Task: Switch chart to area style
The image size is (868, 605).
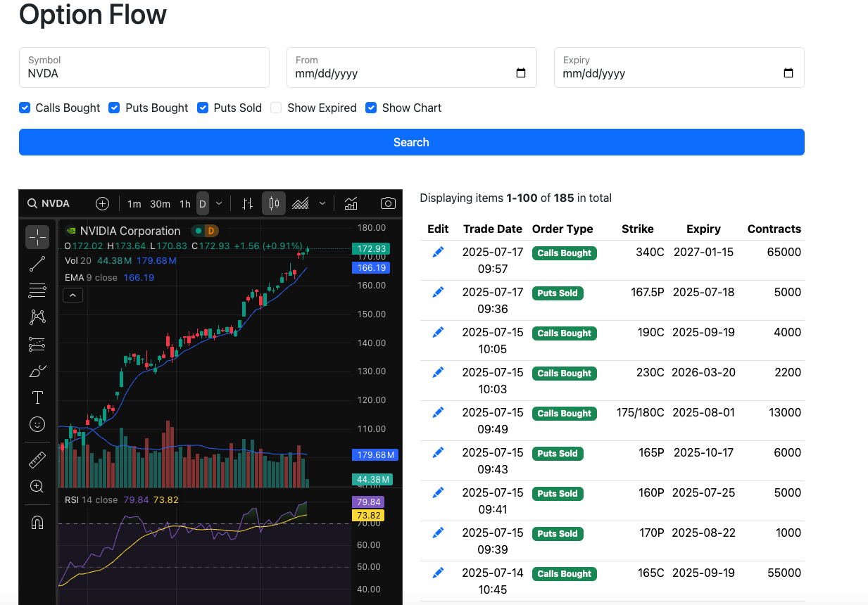Action: point(301,203)
